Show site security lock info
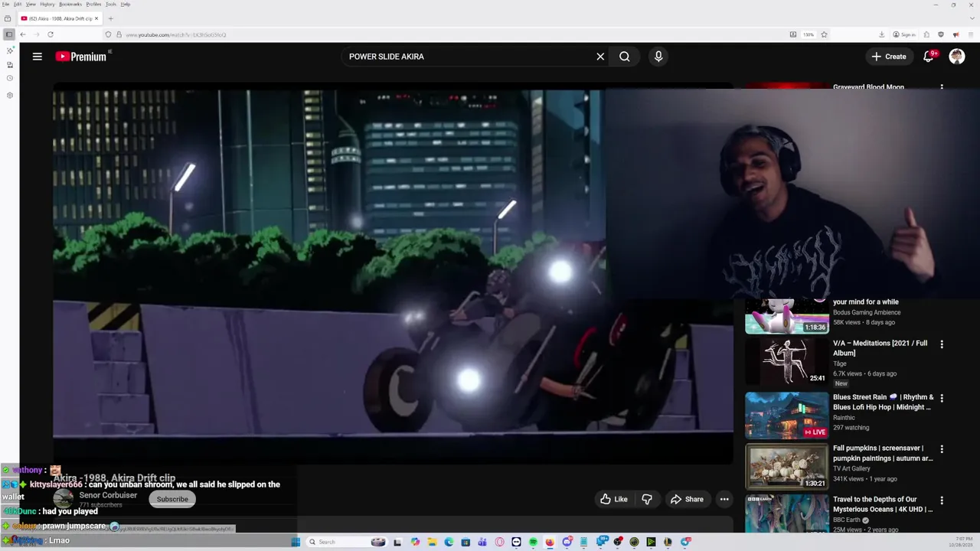The height and width of the screenshot is (551, 980). click(119, 34)
